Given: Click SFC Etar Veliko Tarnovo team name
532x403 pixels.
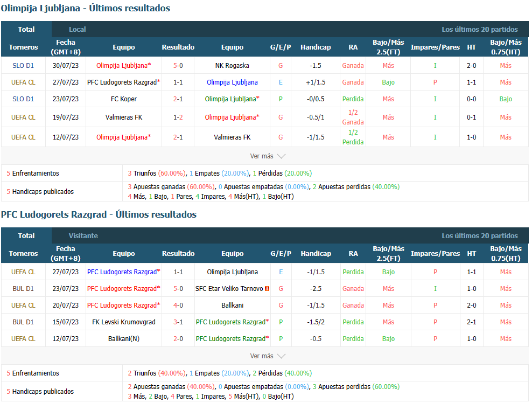Looking at the screenshot, I should (229, 289).
